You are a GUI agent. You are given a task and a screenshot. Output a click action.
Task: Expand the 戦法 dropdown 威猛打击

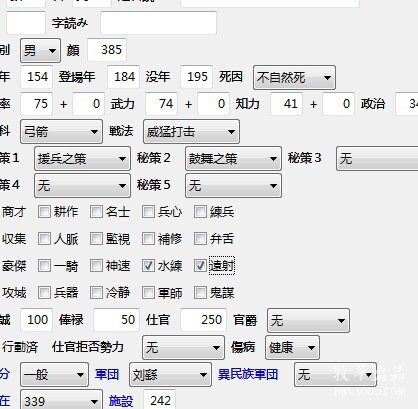(x=191, y=132)
